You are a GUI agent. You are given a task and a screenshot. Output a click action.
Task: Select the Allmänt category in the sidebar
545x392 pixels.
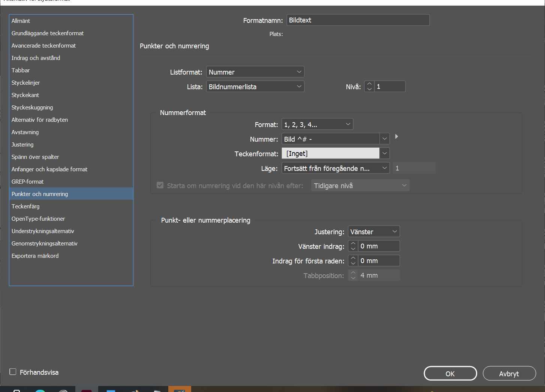point(21,21)
